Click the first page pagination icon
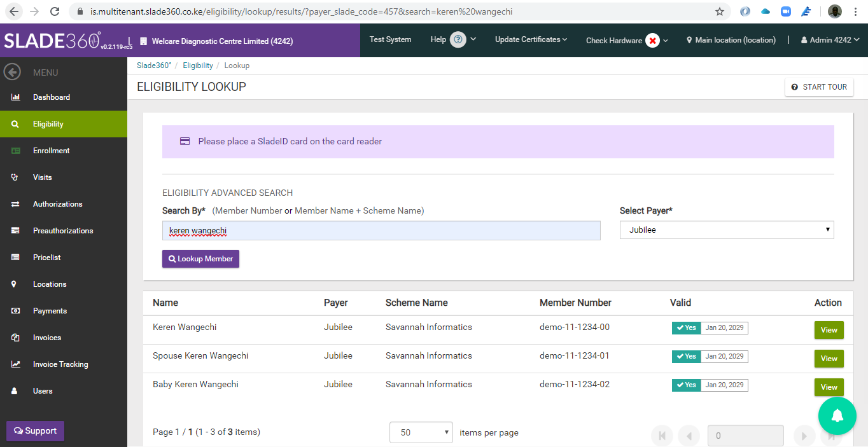Screen dimensions: 868x447 tap(662, 436)
